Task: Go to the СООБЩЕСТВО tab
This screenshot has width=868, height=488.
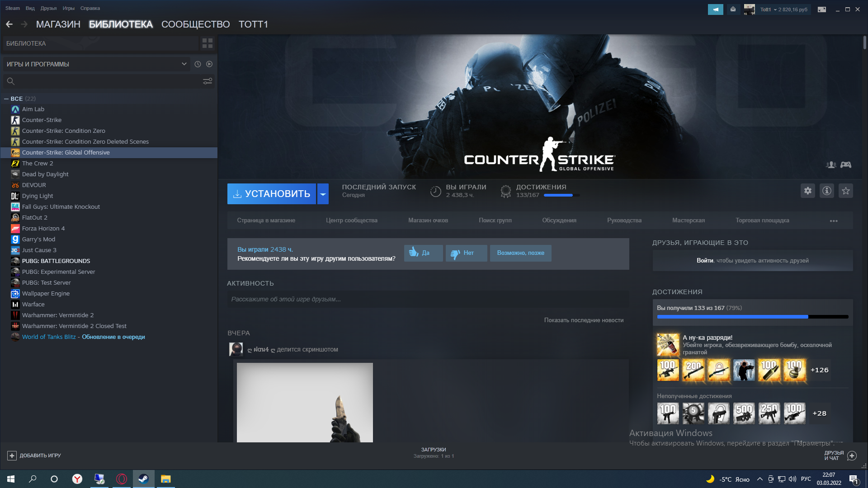Action: tap(196, 24)
